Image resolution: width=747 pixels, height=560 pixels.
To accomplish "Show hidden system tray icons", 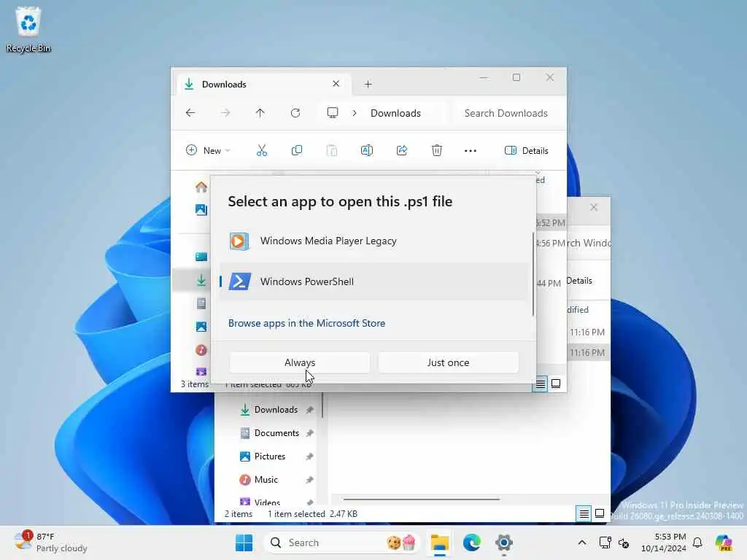I will point(581,542).
